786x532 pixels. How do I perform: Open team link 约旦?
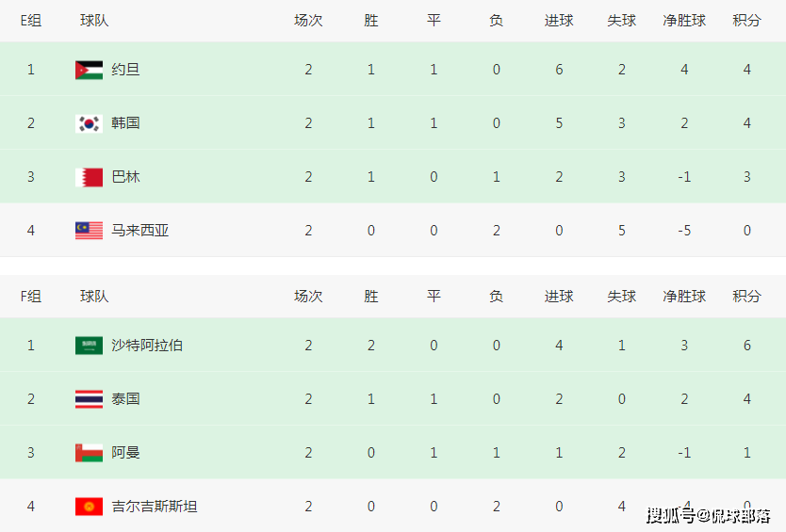(x=125, y=70)
